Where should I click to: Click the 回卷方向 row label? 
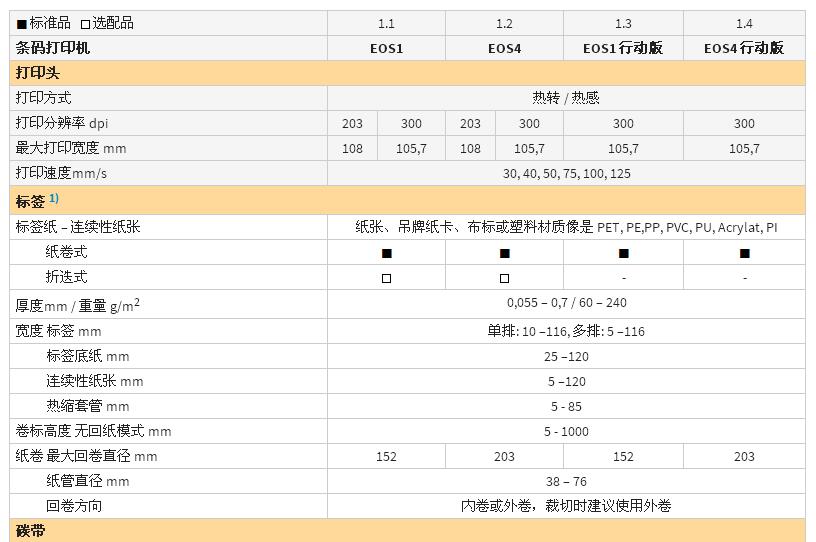click(x=73, y=506)
